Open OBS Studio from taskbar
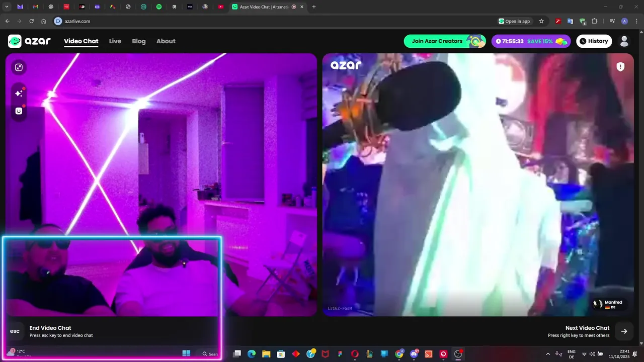This screenshot has height=362, width=644. click(458, 354)
